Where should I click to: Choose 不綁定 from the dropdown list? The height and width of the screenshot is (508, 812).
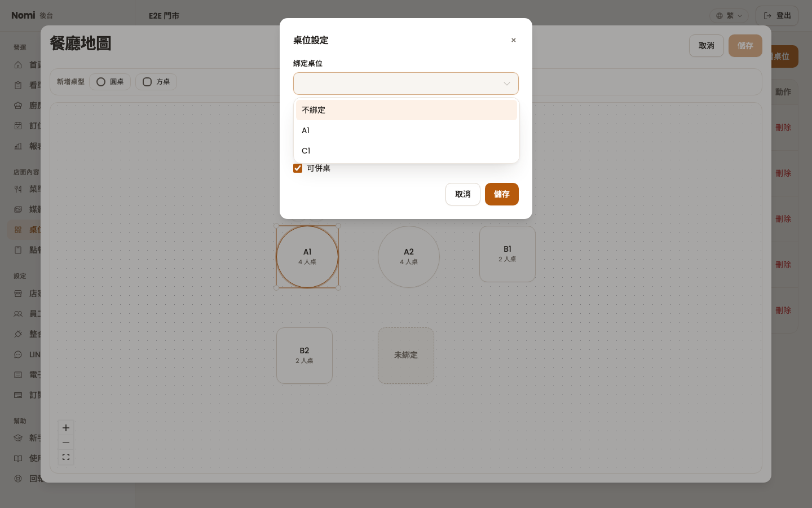[406, 110]
